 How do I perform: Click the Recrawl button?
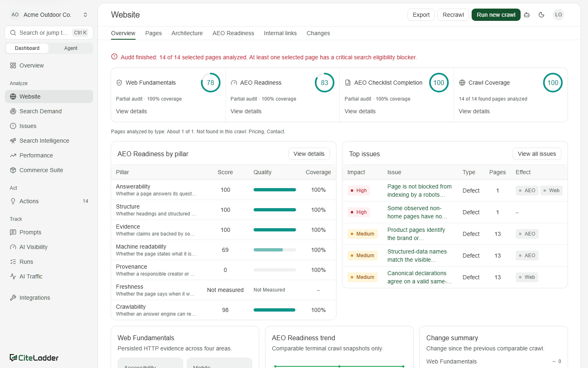coord(453,15)
